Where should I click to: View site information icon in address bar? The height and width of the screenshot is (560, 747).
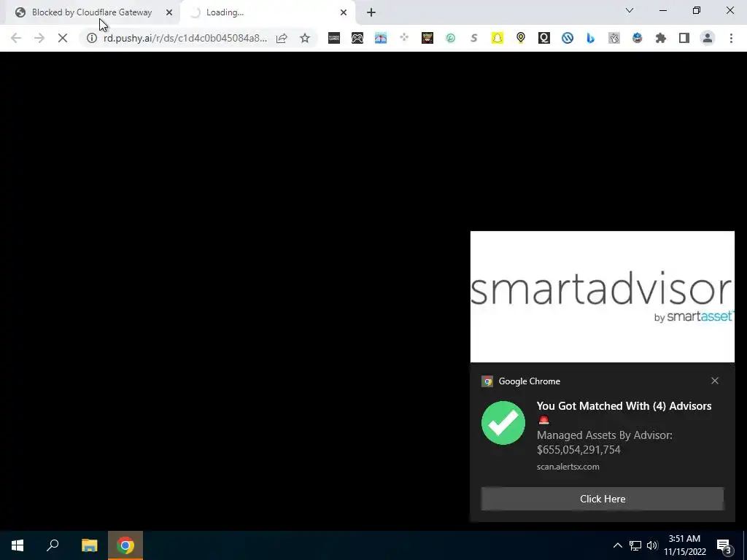click(91, 38)
